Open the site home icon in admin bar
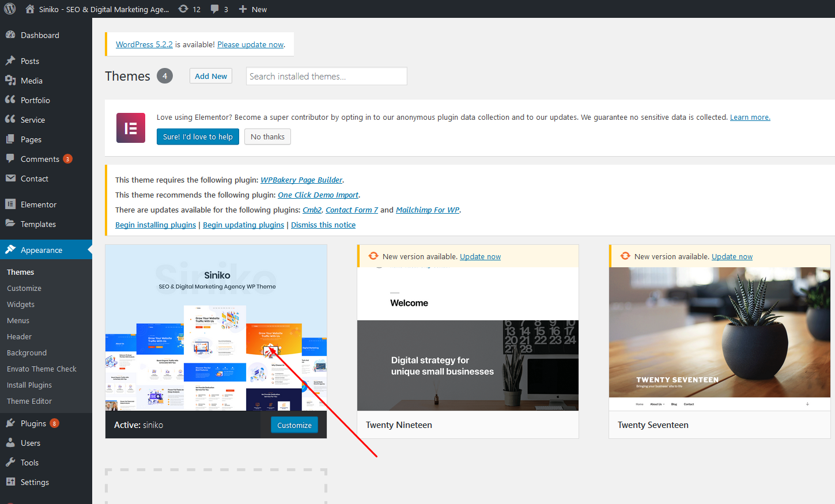 [30, 9]
